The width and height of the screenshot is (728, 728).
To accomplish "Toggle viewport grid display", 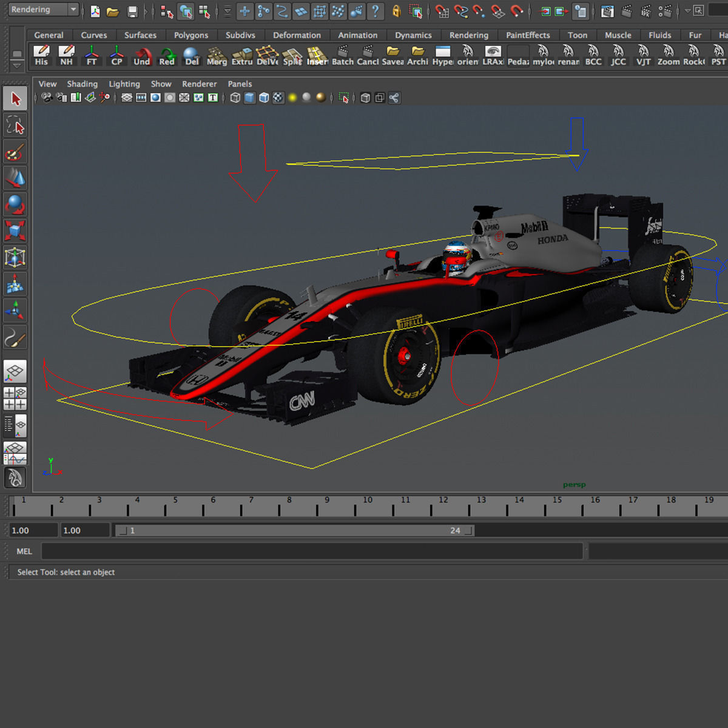I will point(127,98).
